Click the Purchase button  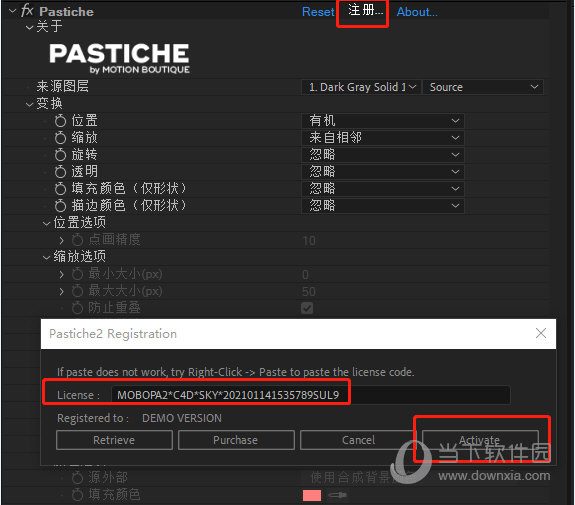[x=236, y=440]
